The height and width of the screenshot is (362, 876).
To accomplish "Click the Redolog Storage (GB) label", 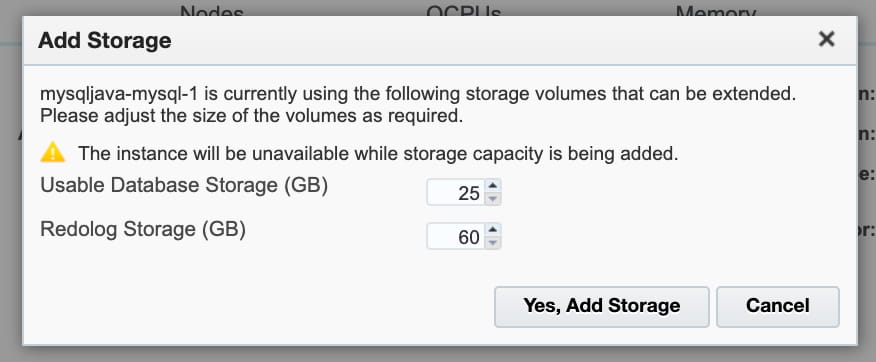I will click(x=143, y=230).
